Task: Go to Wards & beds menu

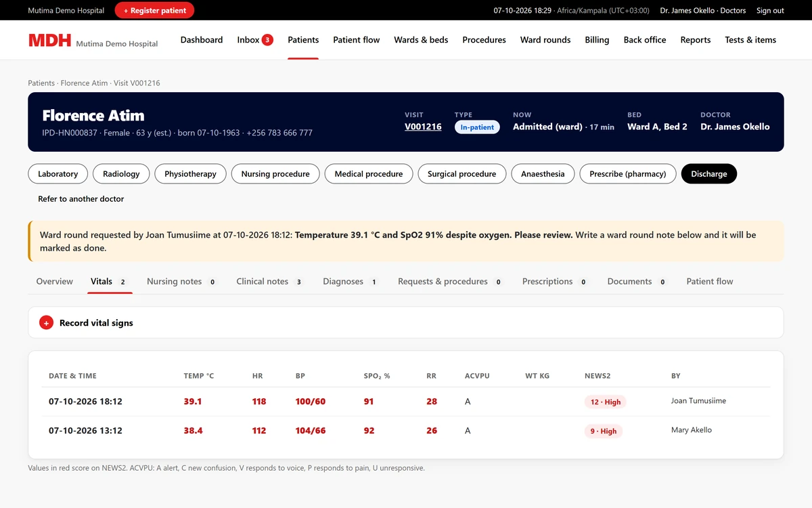Action: click(421, 40)
